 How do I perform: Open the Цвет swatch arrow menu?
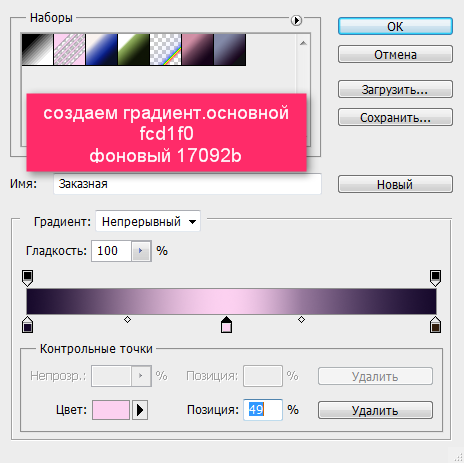click(x=140, y=410)
